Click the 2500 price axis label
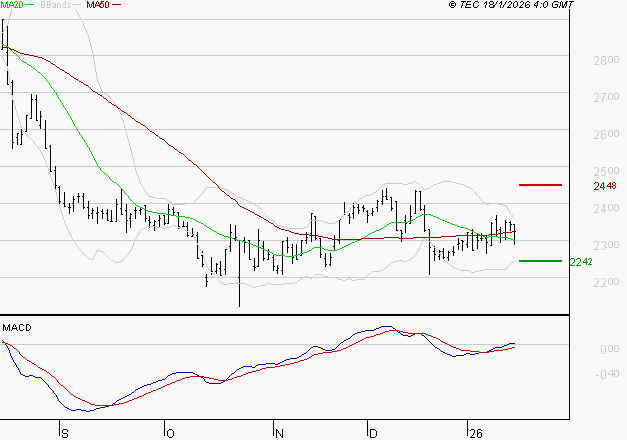This screenshot has height=440, width=627. point(606,171)
